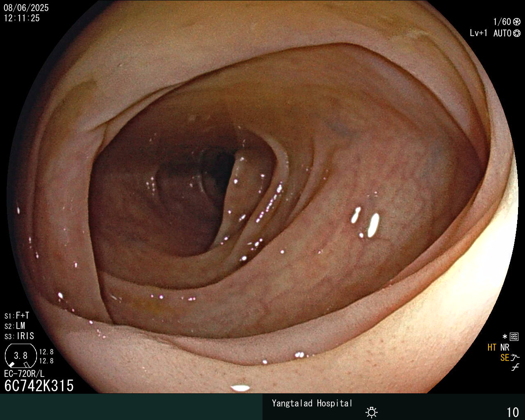The width and height of the screenshot is (525, 420).
Task: Click the S1: F+T switch assignment
Action: (17, 316)
